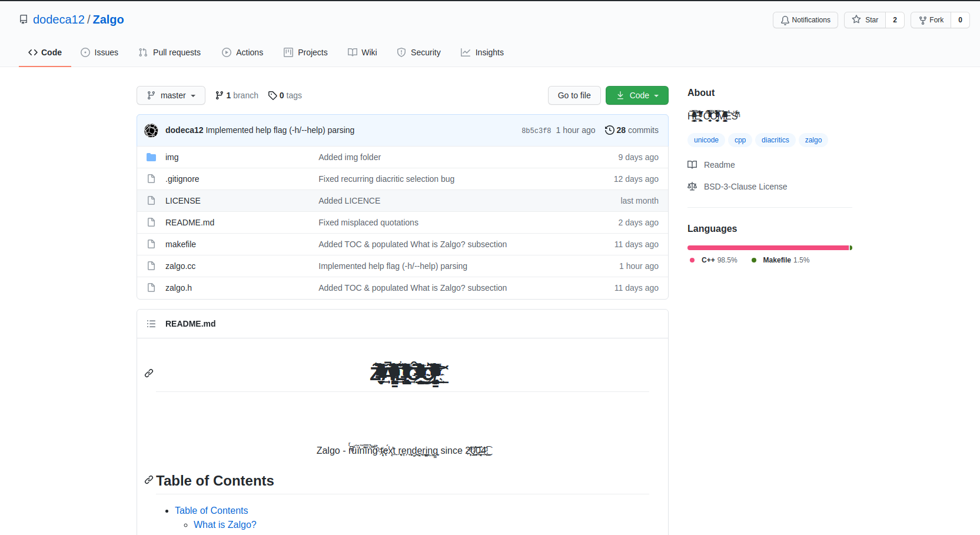Click the file icon next to zalgo.h
980x535 pixels.
coord(151,288)
